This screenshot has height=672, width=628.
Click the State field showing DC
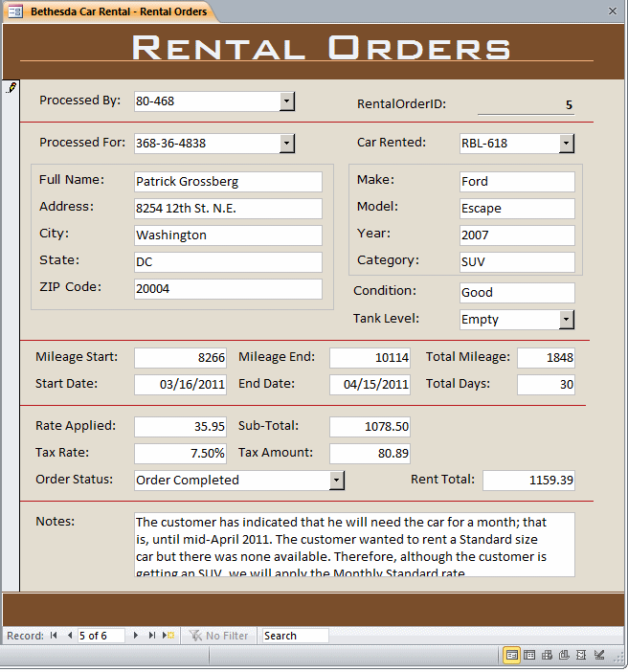(x=228, y=262)
